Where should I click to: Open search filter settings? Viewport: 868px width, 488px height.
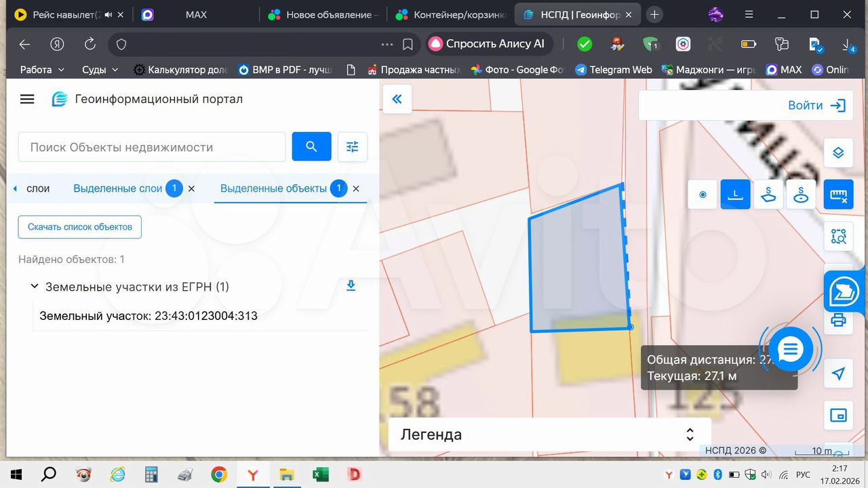(353, 146)
